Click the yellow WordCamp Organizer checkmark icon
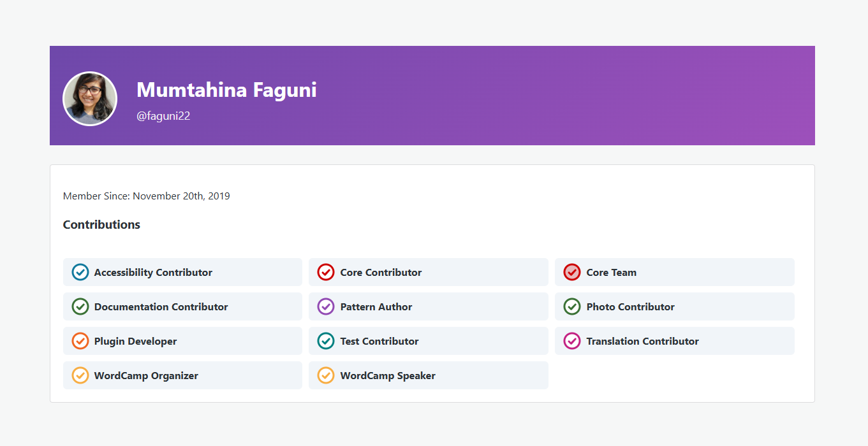Screen dimensions: 868x446 click(80, 375)
